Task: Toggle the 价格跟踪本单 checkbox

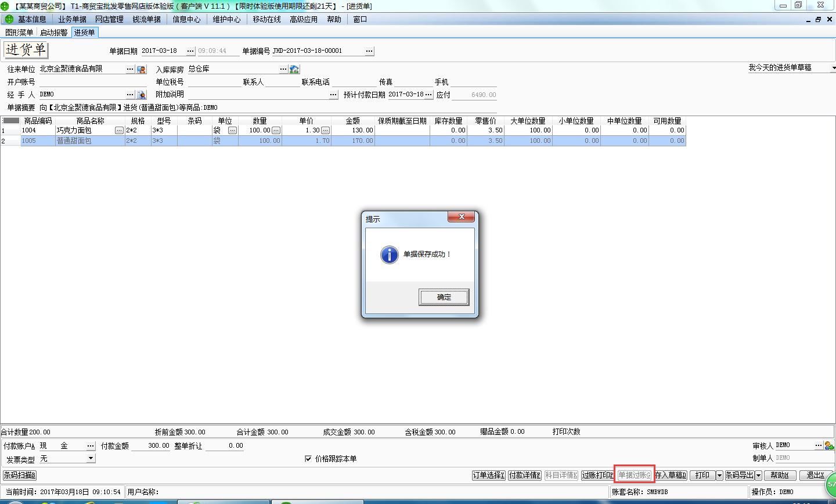Action: click(308, 459)
